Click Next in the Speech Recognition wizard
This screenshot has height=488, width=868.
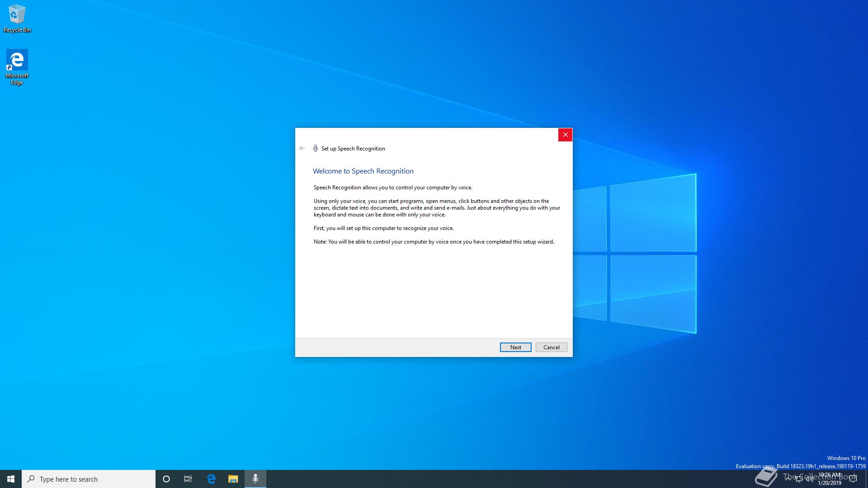point(515,347)
